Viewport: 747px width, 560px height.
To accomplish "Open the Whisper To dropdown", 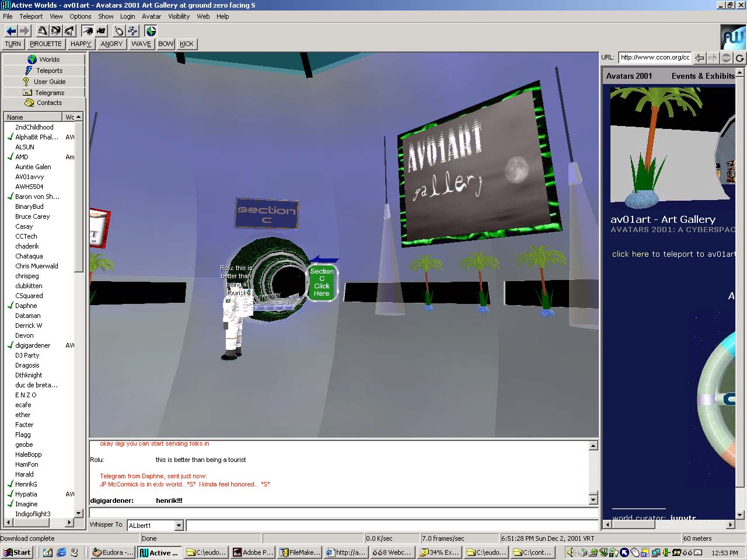I will [x=179, y=526].
